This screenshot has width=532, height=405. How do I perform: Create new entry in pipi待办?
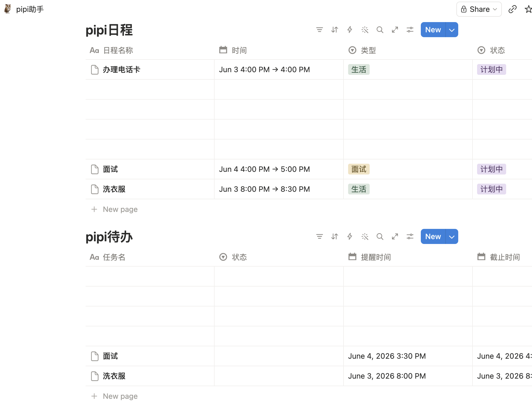coord(433,236)
